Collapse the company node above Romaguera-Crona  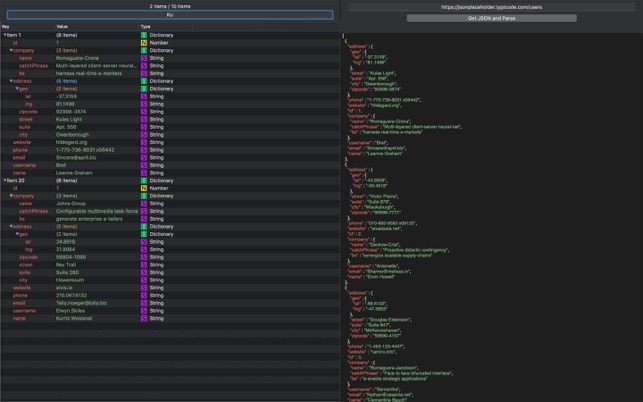11,50
